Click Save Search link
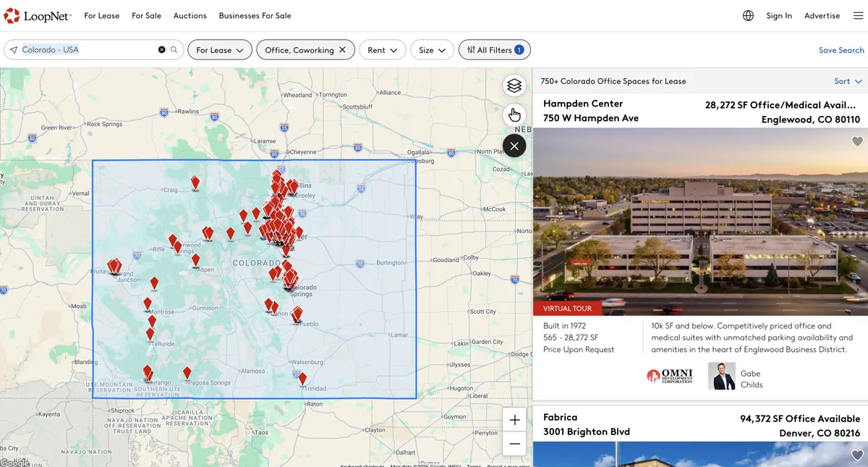This screenshot has height=467, width=868. 841,50
